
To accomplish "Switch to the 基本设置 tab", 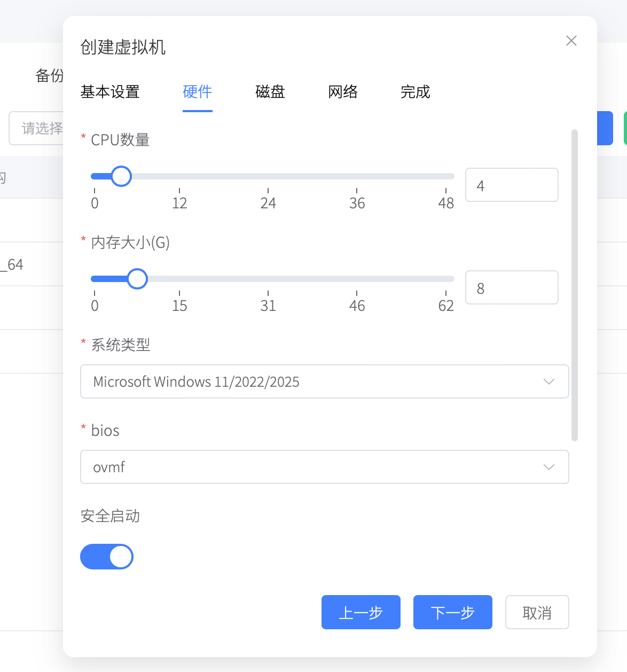I will [109, 92].
